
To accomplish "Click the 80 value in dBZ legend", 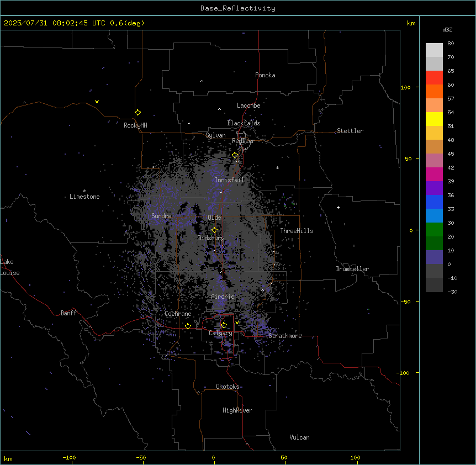I will [x=451, y=43].
